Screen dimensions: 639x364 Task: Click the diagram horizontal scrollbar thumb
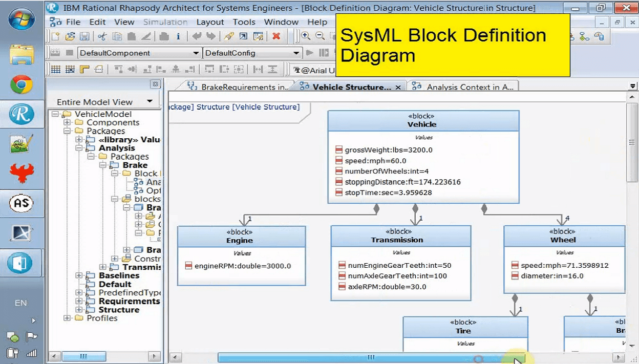(372, 357)
